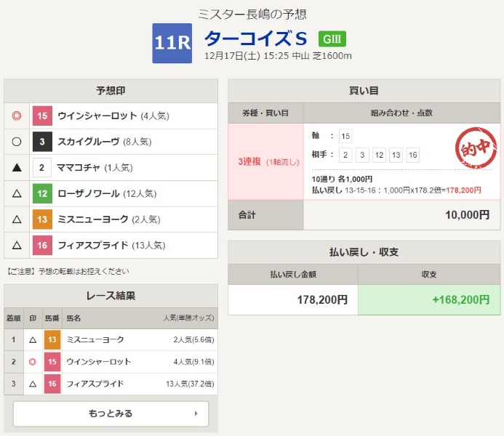The image size is (504, 436).
Task: Click the 予想印 panel header
Action: point(111,91)
